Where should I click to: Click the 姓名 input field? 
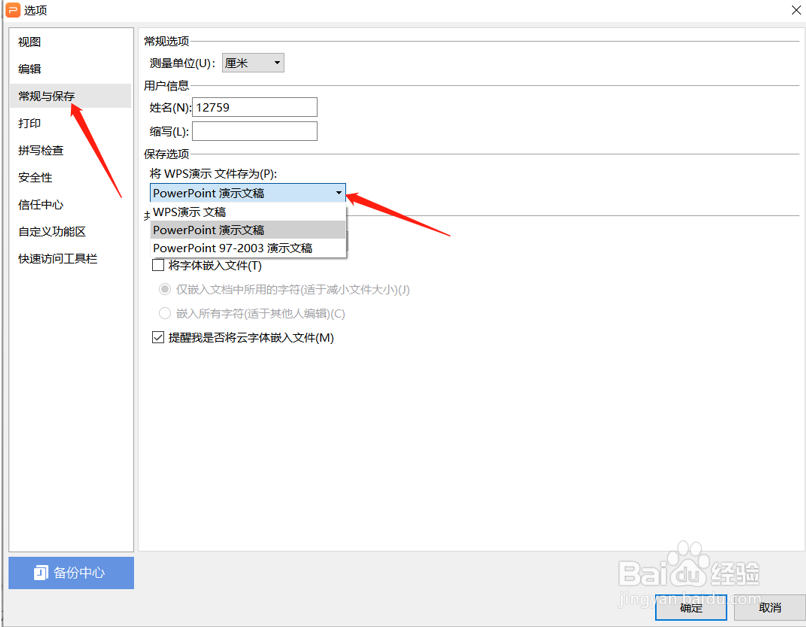(254, 107)
